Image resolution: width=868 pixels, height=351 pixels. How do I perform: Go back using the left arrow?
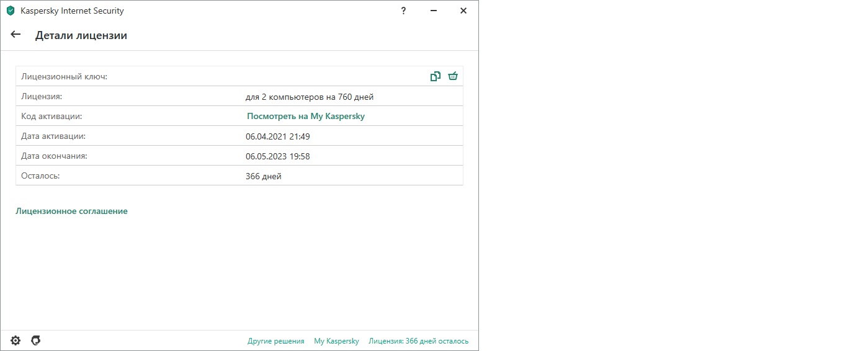point(16,35)
